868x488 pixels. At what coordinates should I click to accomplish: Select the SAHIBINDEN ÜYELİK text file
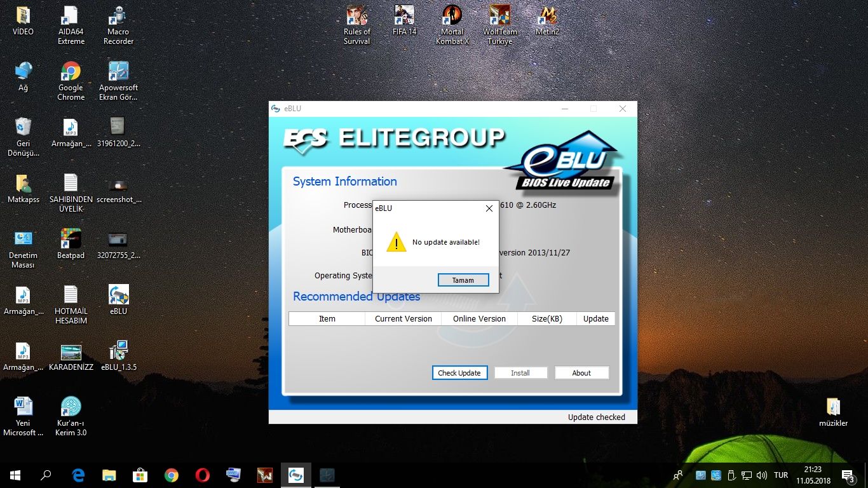click(x=71, y=194)
